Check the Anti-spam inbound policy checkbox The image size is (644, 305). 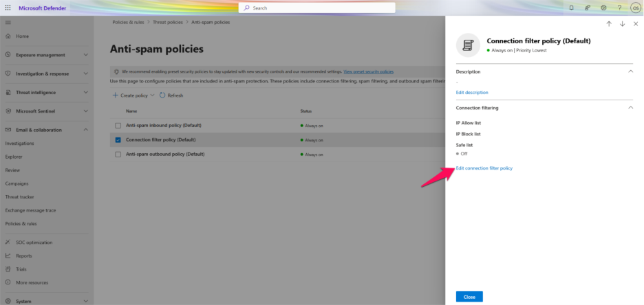pyautogui.click(x=118, y=126)
